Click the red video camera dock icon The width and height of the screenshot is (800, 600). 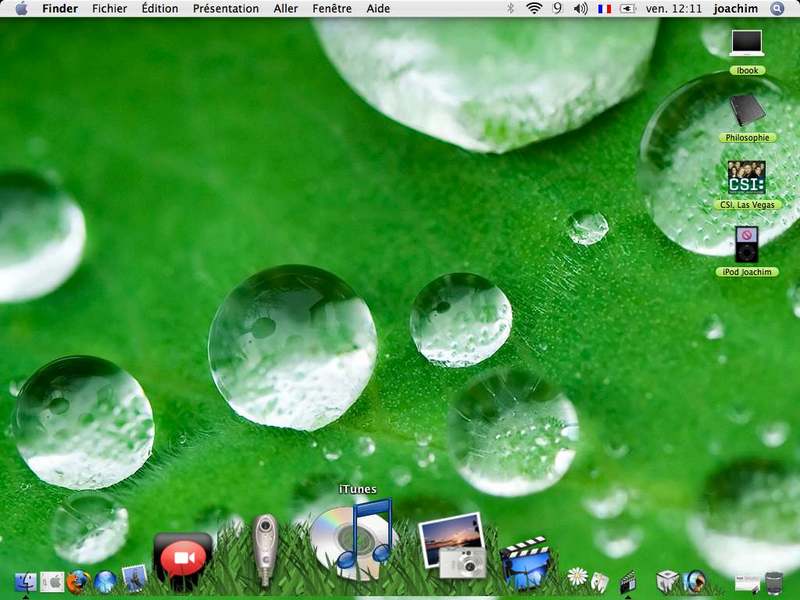182,557
